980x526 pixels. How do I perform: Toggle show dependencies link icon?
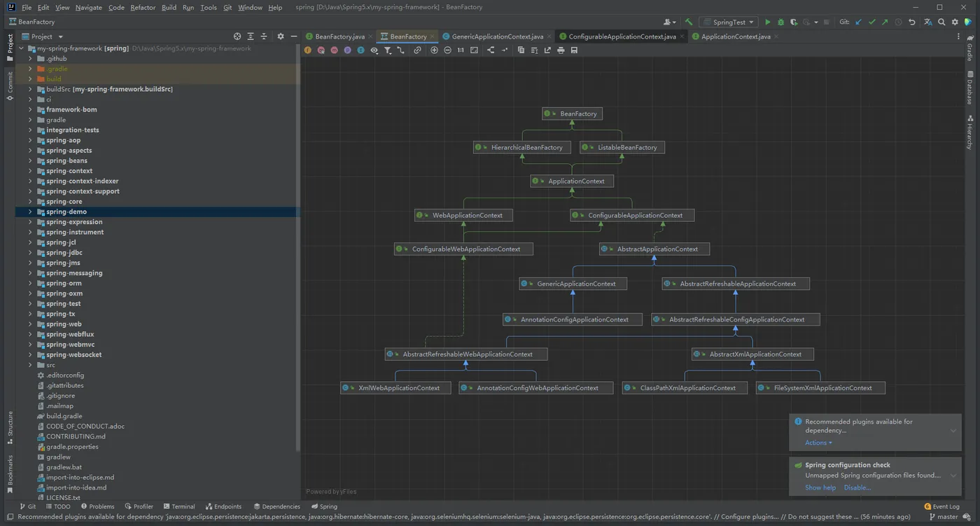(x=417, y=50)
